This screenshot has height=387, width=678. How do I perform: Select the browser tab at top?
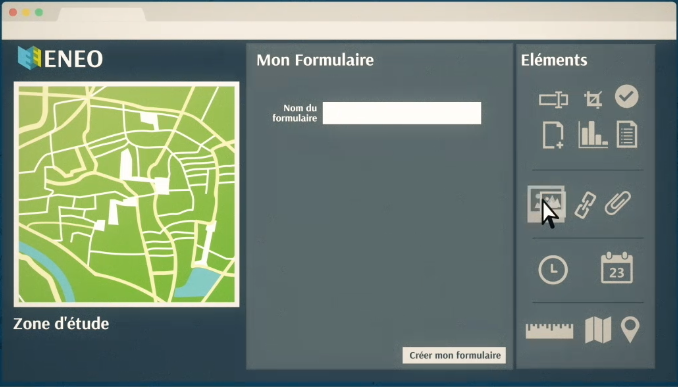[x=102, y=14]
